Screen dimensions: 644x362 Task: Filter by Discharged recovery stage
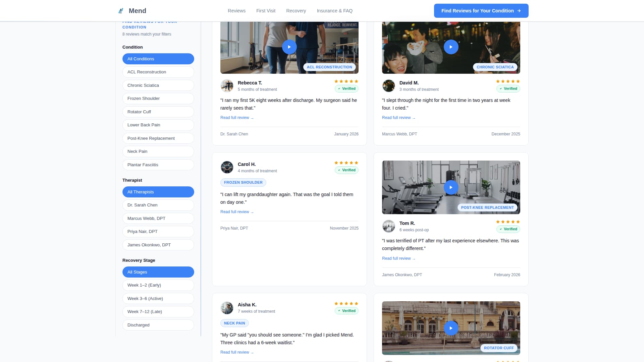[x=158, y=325]
